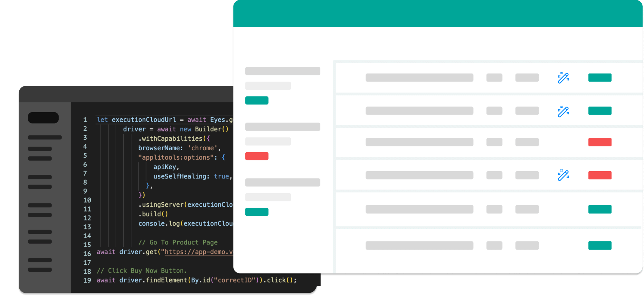Click the useSelfHealing: true code line
Image resolution: width=644 pixels, height=307 pixels.
coord(192,176)
